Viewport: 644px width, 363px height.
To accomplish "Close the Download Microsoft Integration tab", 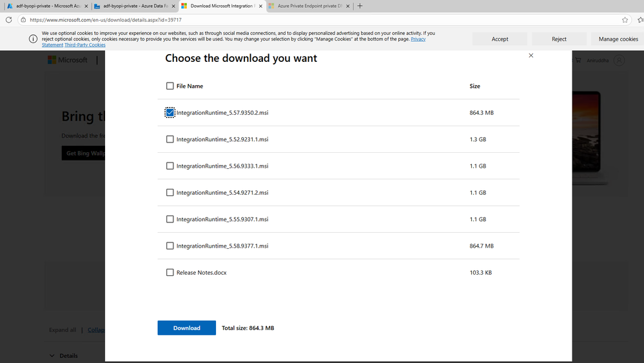I will 260,6.
